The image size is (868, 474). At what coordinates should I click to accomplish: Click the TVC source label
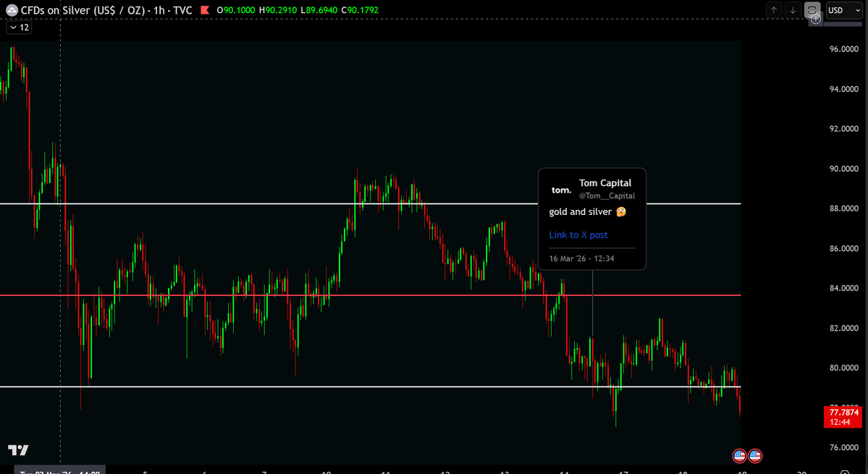[x=181, y=10]
